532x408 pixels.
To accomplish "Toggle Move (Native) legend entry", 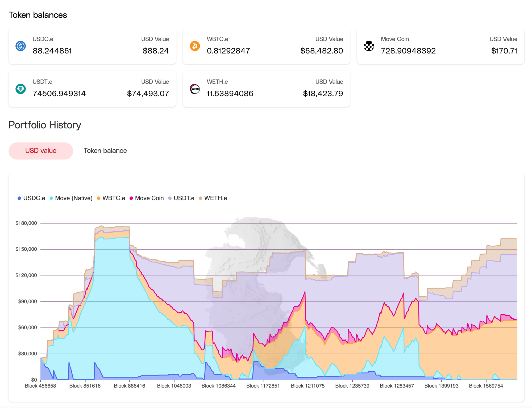I will pyautogui.click(x=73, y=198).
